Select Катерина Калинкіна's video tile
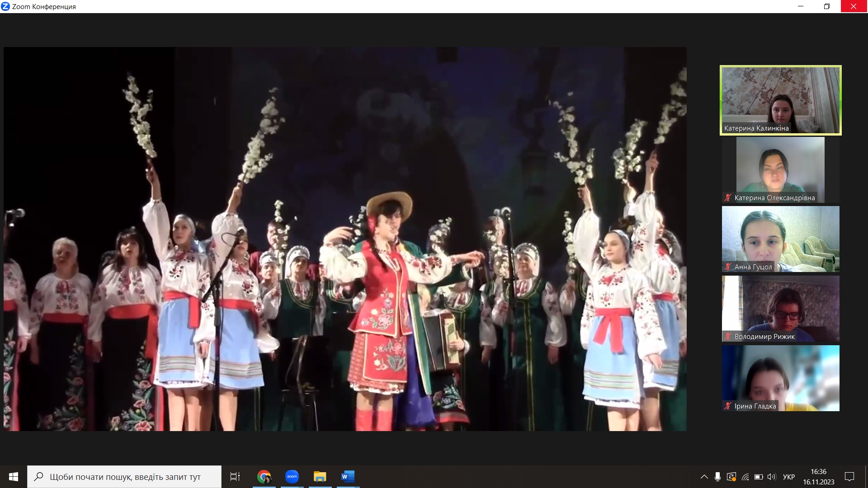The image size is (868, 488). [780, 100]
